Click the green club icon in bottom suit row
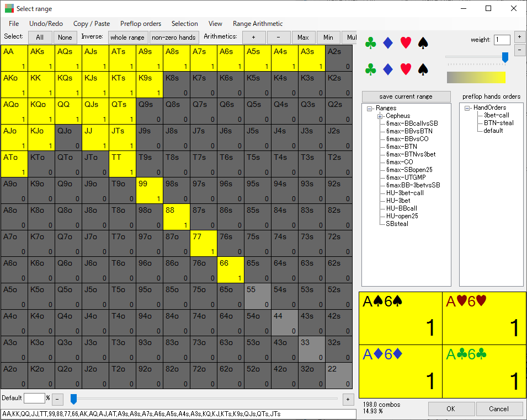 [x=371, y=69]
